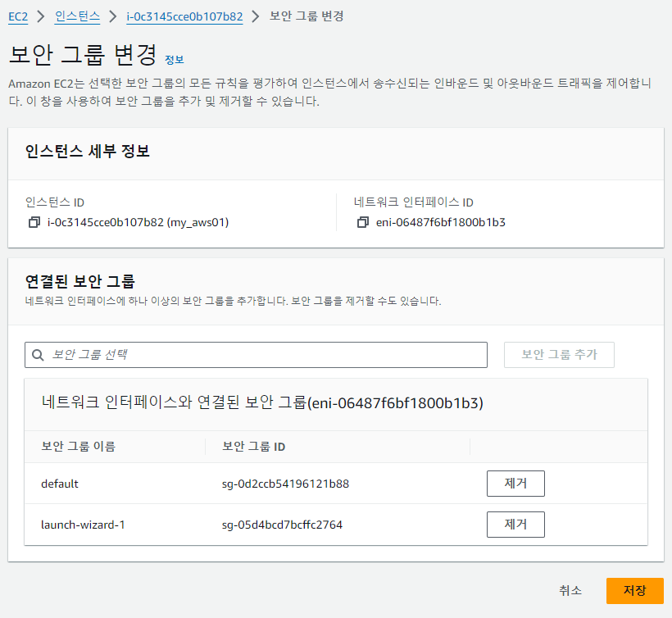Image resolution: width=672 pixels, height=618 pixels.
Task: Click the search magnifier icon in security group field
Action: click(x=38, y=355)
